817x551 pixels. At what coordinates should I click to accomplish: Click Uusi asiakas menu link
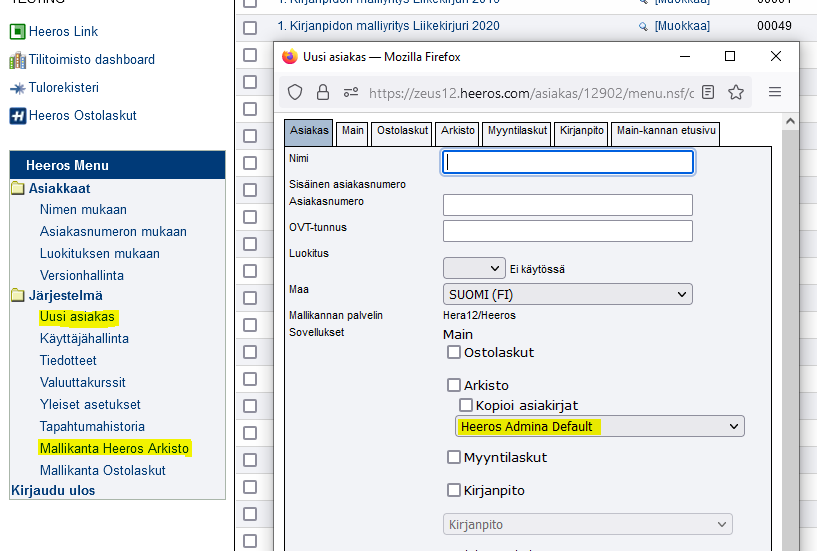(x=77, y=316)
